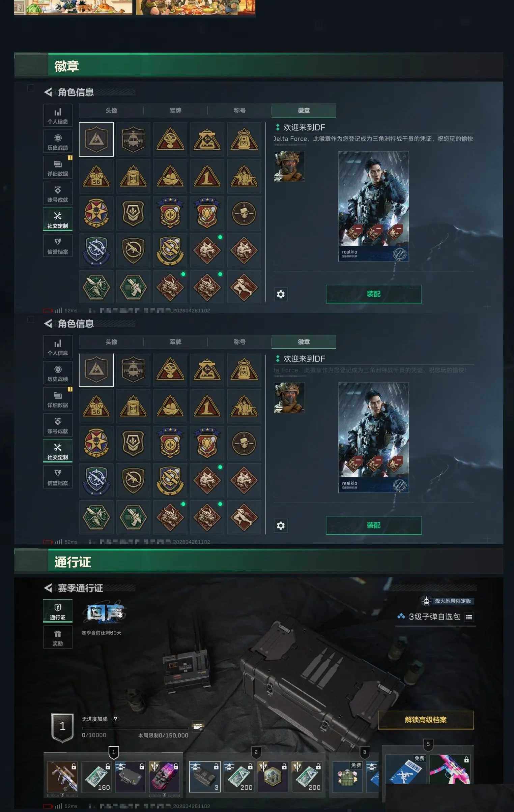Screen dimensions: 514x812
Task: Select the helicopter badge in the upper grid
Action: click(x=133, y=139)
